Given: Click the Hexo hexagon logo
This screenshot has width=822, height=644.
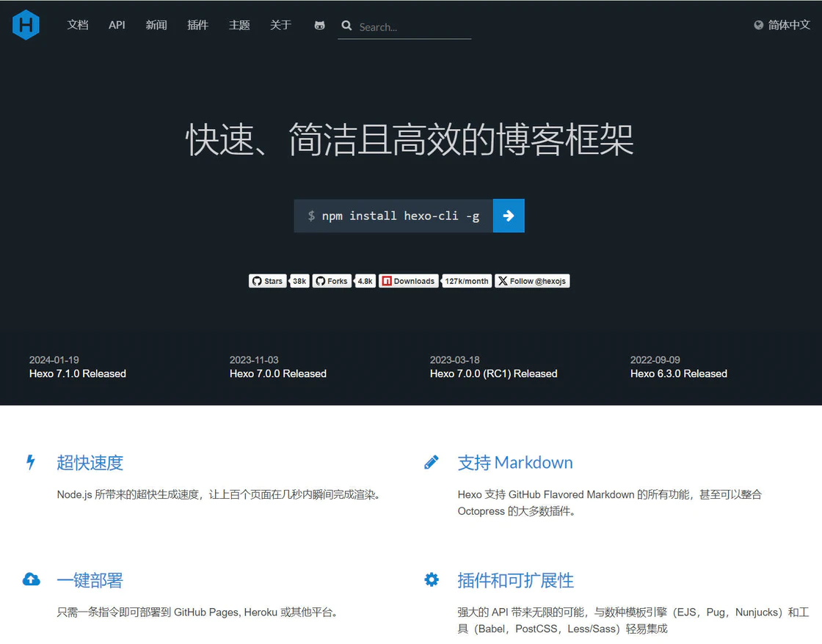Looking at the screenshot, I should pos(26,25).
